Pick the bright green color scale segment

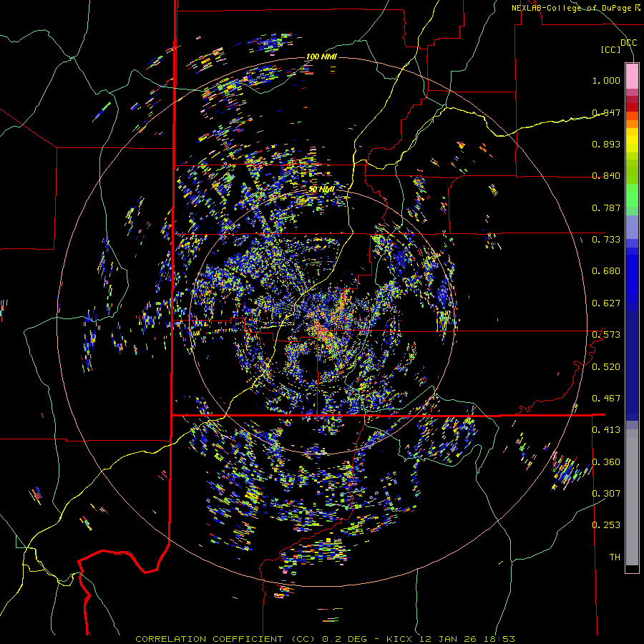[x=632, y=195]
